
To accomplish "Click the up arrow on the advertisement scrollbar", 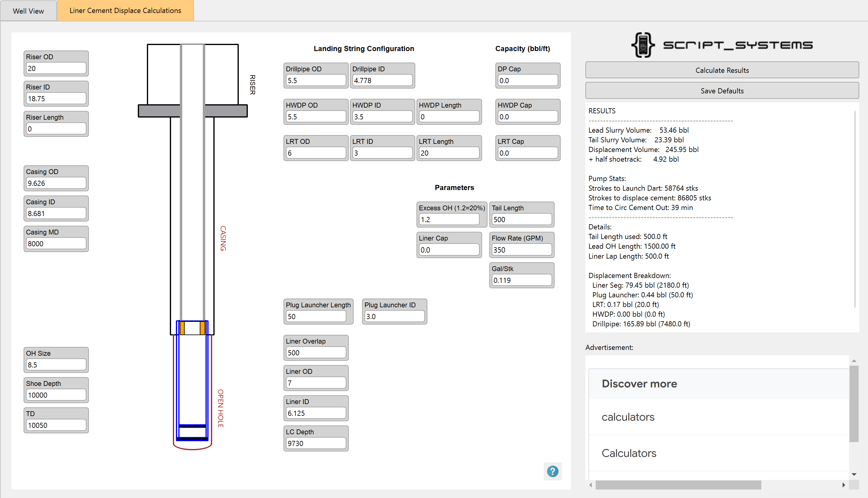I will 854,361.
